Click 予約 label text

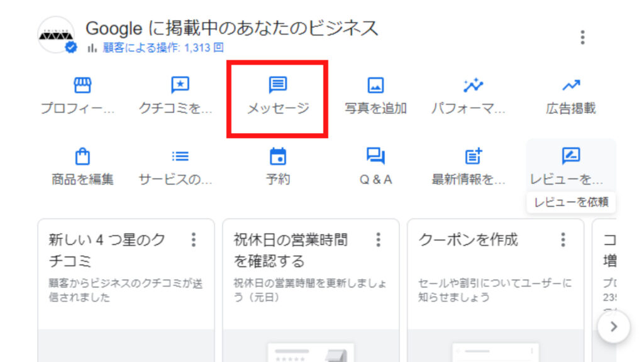pos(277,179)
